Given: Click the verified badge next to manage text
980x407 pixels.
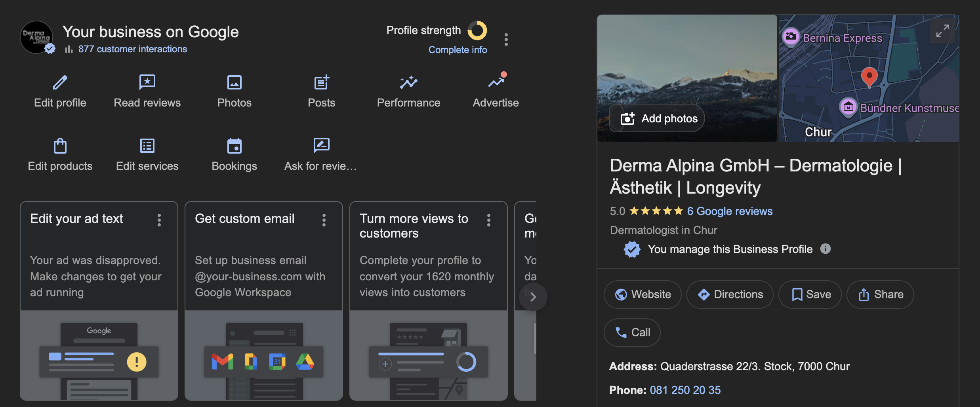Looking at the screenshot, I should coord(632,249).
